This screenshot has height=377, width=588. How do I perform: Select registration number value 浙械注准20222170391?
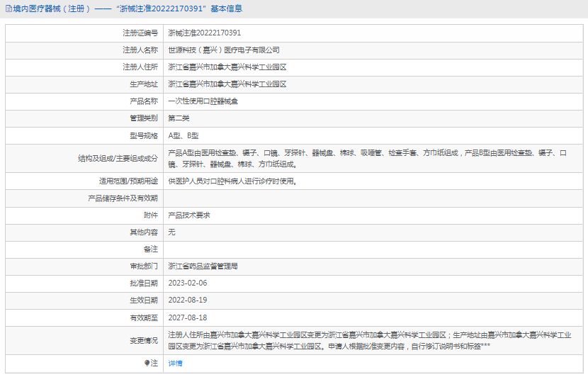click(204, 33)
